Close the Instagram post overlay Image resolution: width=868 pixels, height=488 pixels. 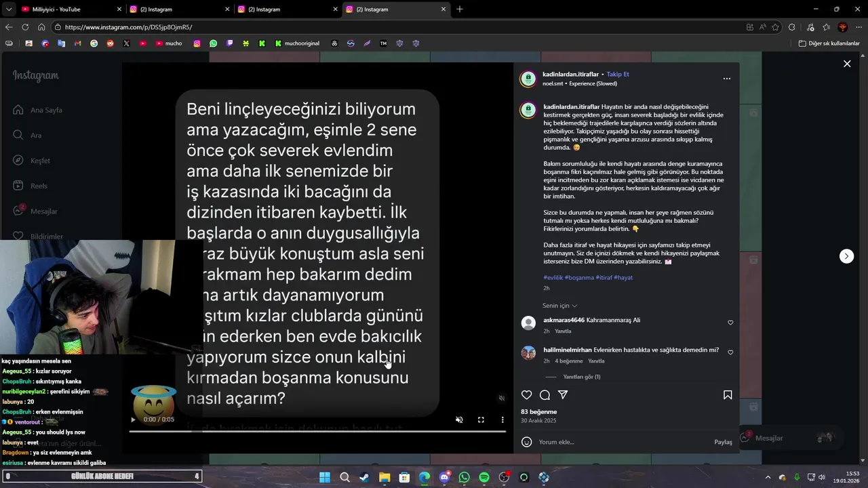[847, 64]
